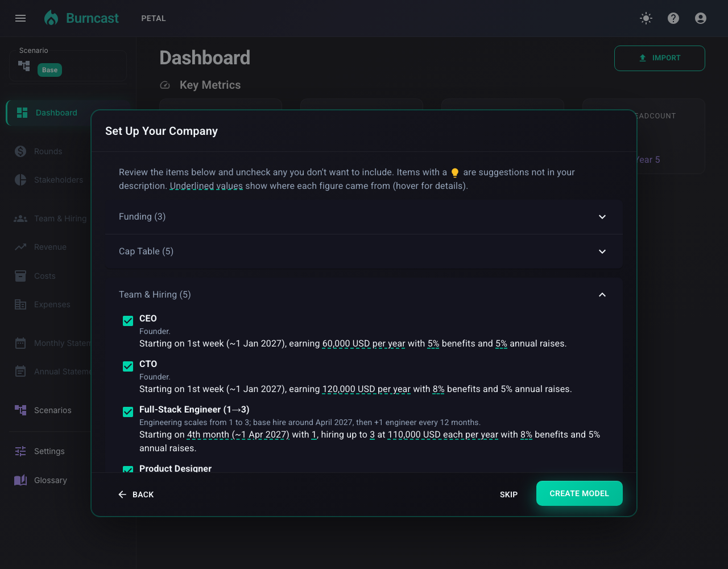Click the 'Full-Stack Engineer (1→3)' title
The height and width of the screenshot is (569, 728).
(x=195, y=410)
